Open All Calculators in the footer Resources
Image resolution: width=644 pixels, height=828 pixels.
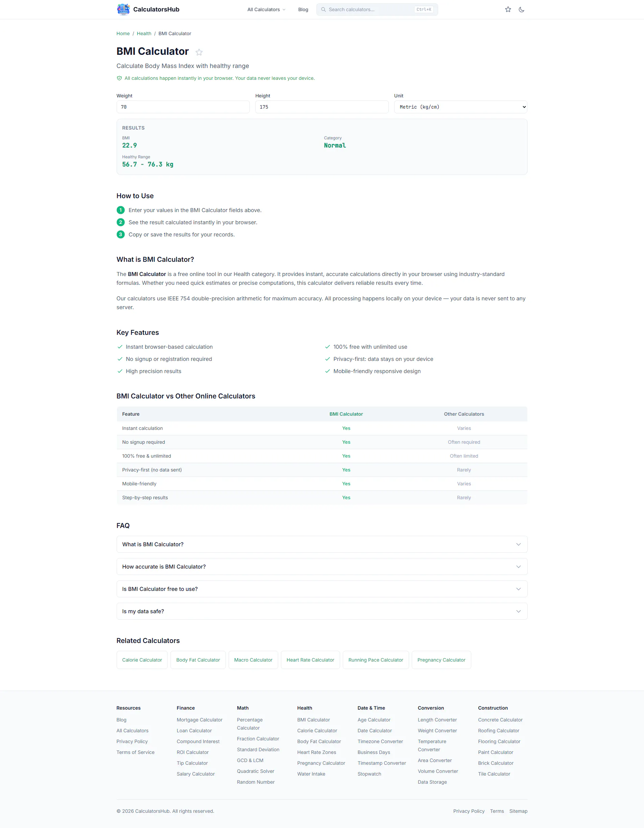[x=133, y=731]
